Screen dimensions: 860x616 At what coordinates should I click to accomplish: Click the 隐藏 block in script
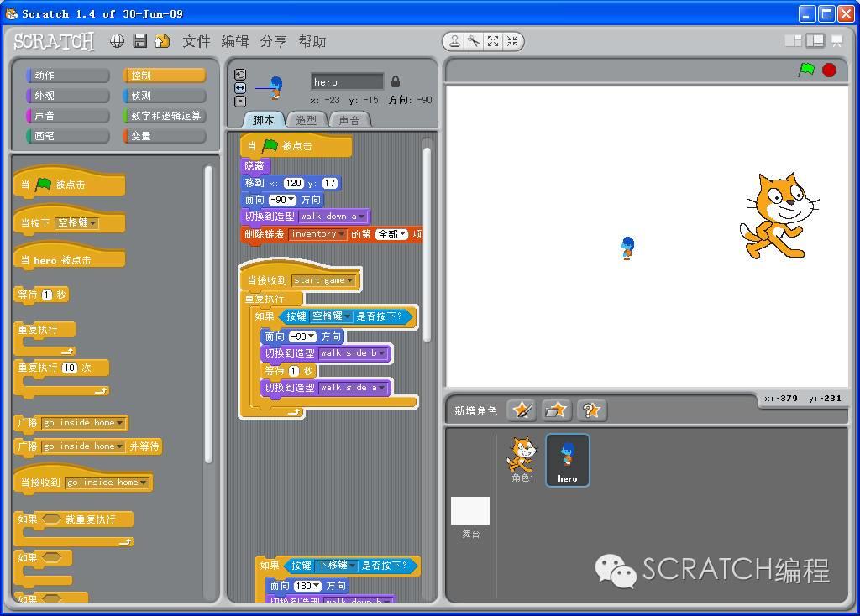coord(254,166)
